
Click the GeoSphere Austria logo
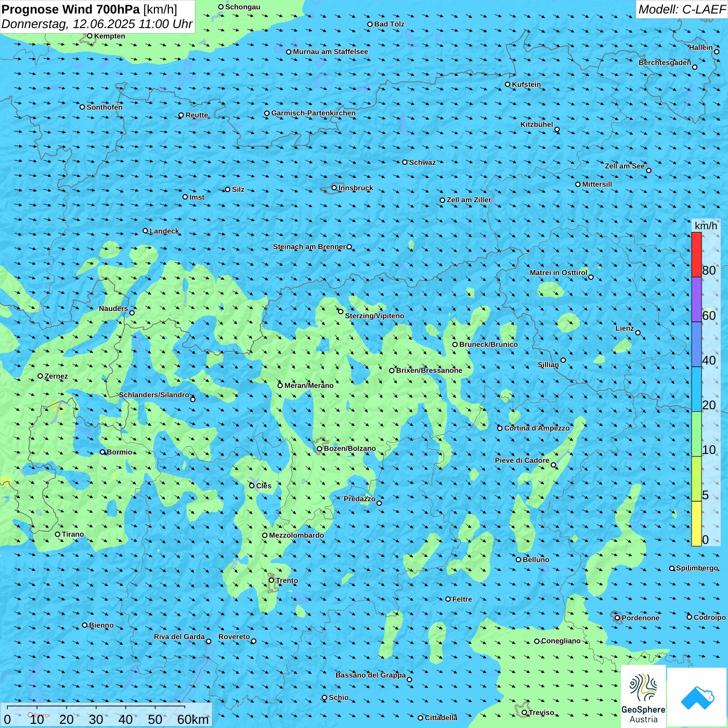point(643,697)
